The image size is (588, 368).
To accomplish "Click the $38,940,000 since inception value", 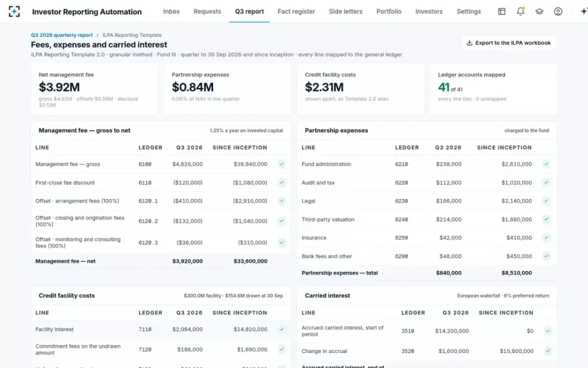I will point(250,164).
